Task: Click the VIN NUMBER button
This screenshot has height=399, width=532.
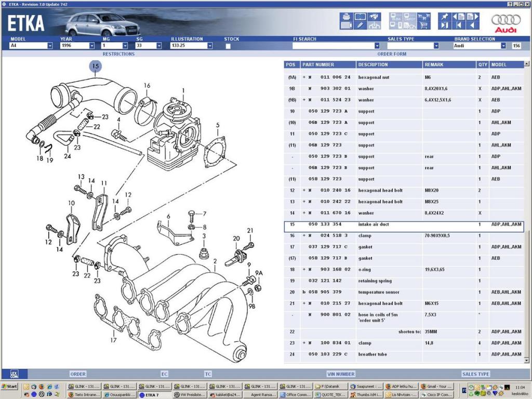Action: (341, 374)
